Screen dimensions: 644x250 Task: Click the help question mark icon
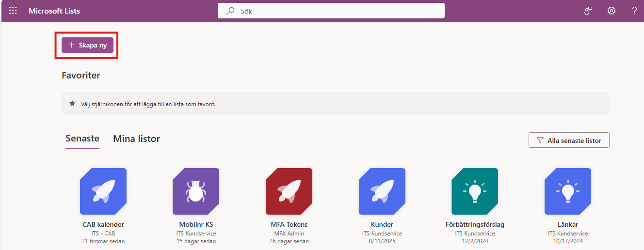pyautogui.click(x=634, y=11)
